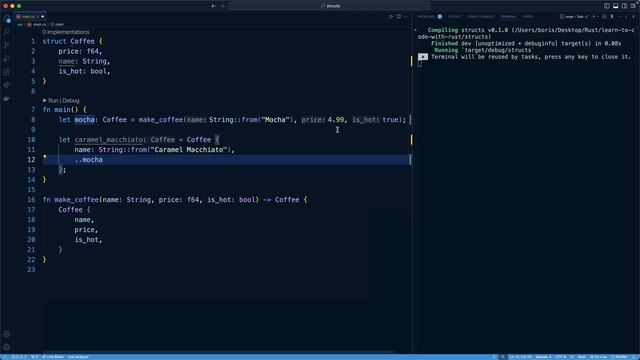This screenshot has height=360, width=640.
Task: Switch to the Terminal panel tab
Action: click(x=509, y=17)
